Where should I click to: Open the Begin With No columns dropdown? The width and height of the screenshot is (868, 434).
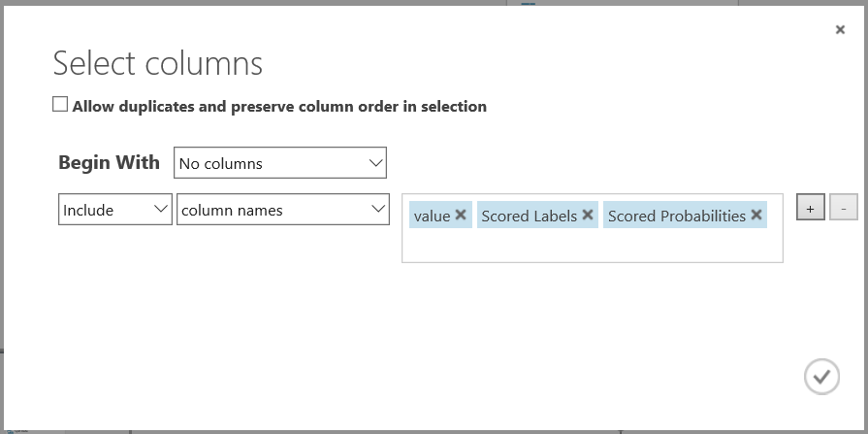pos(280,163)
